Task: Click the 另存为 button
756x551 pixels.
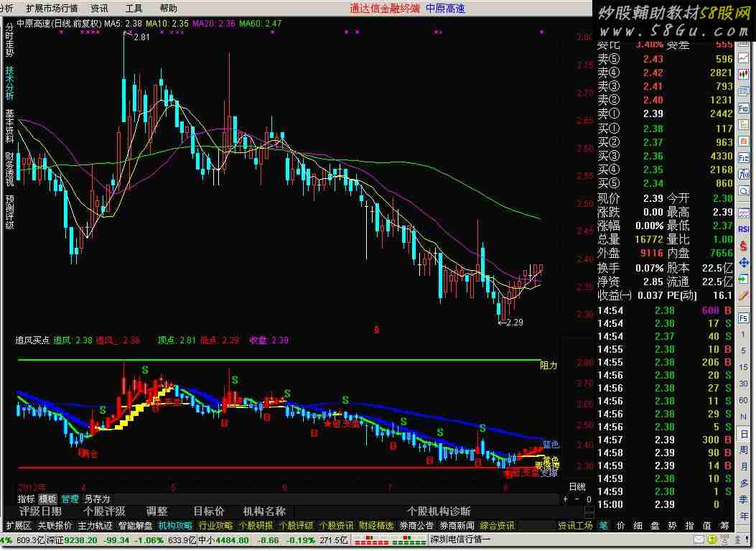Action: pos(97,499)
